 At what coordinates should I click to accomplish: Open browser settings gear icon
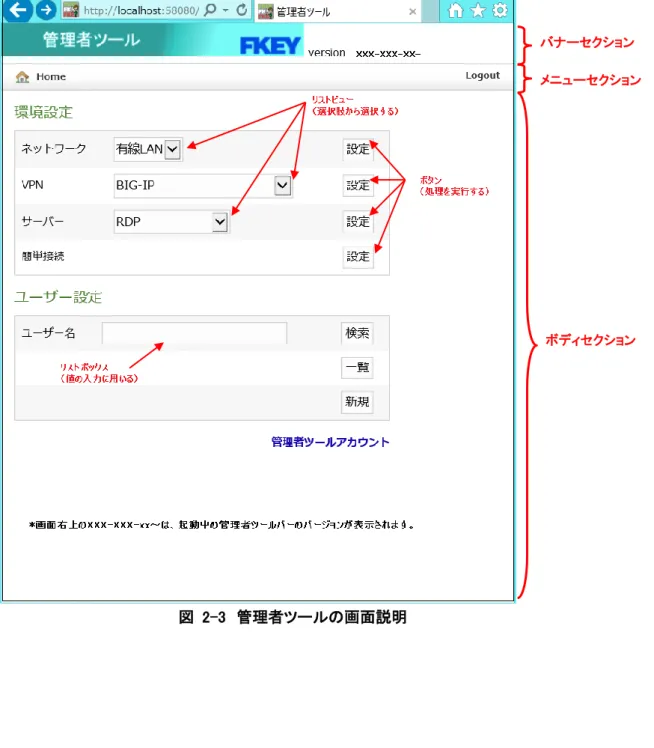point(500,10)
